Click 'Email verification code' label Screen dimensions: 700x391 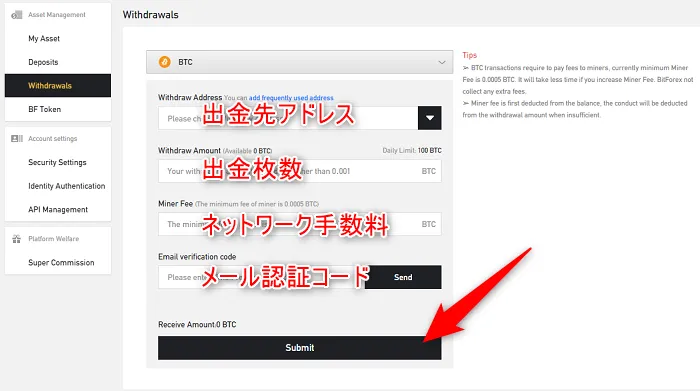197,257
